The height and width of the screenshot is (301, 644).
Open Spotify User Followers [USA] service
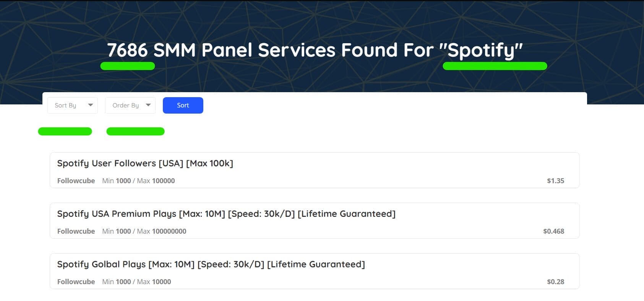(x=145, y=163)
